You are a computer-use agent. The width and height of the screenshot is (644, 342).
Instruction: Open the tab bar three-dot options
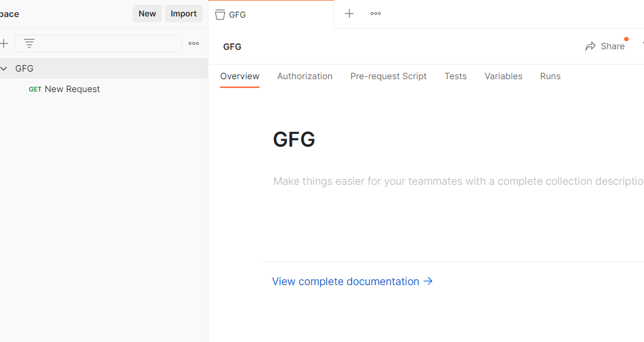coord(375,13)
